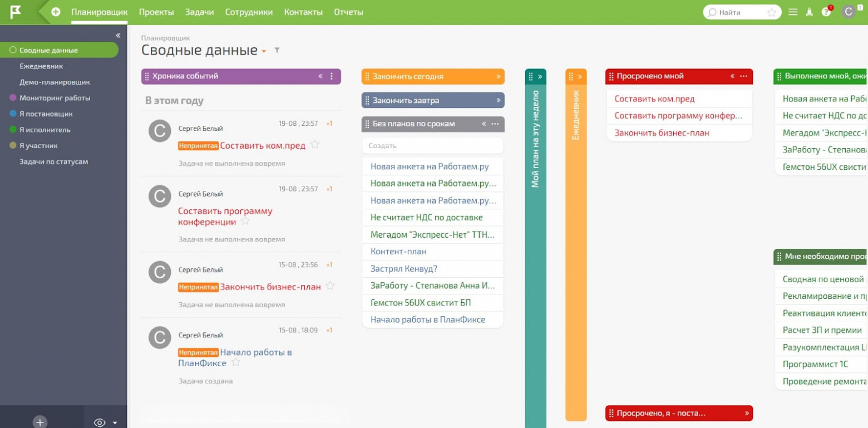This screenshot has height=428, width=868.
Task: Open the three dots menu of Просрочено мной
Action: point(743,76)
